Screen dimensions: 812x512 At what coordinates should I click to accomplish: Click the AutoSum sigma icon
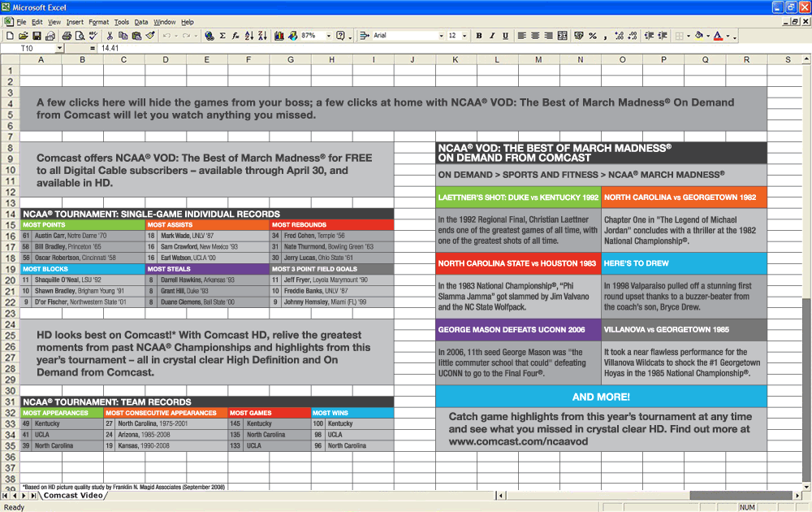pyautogui.click(x=222, y=36)
